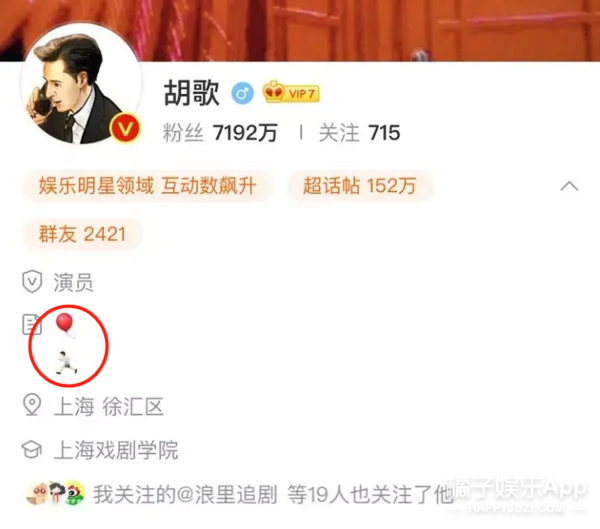Click the shield verification icon beside 演员

[x=32, y=281]
